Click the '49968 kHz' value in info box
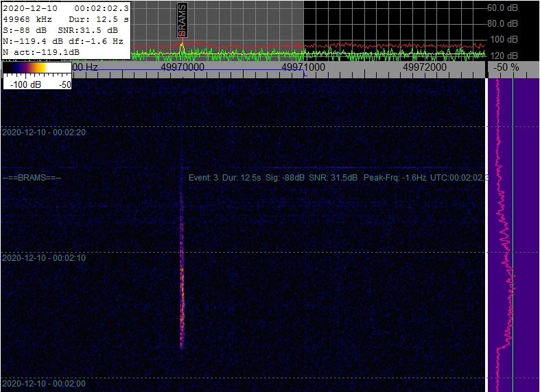 pos(27,19)
